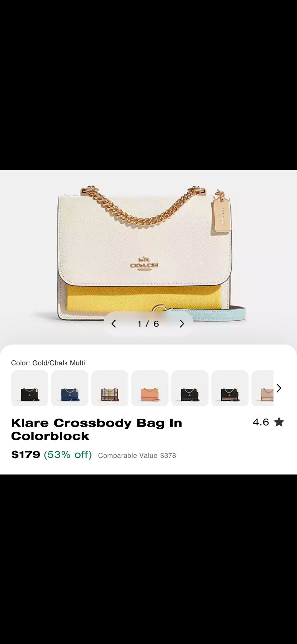Image resolution: width=297 pixels, height=644 pixels.
Task: Select the peach colored bag swatch
Action: [x=150, y=388]
